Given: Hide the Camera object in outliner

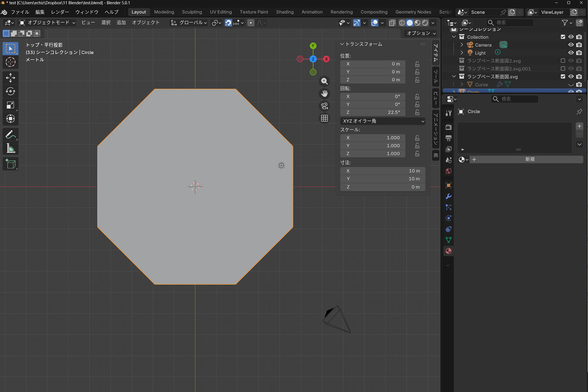Looking at the screenshot, I should pos(571,45).
